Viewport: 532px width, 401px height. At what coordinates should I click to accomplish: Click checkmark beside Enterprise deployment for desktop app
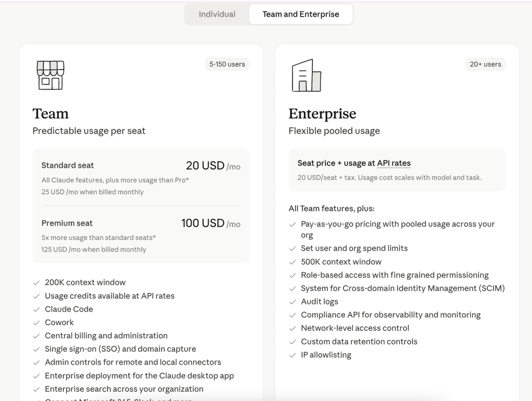click(36, 376)
